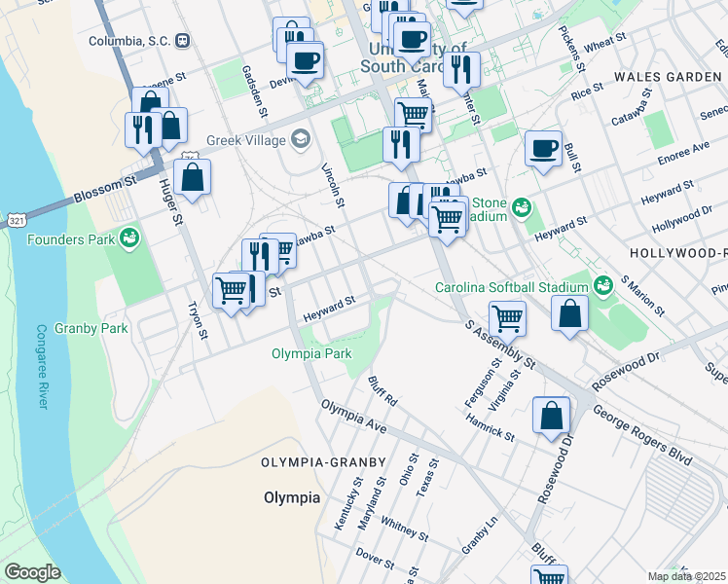Click the shopping bag marker on Rosewood Dr

point(551,417)
